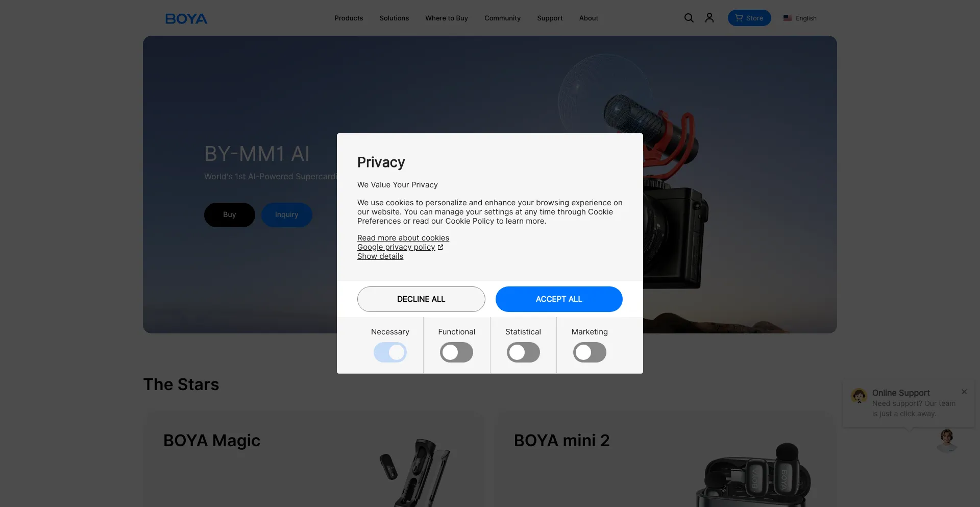Viewport: 980px width, 507px height.
Task: Click the Online Support title text
Action: (x=901, y=393)
